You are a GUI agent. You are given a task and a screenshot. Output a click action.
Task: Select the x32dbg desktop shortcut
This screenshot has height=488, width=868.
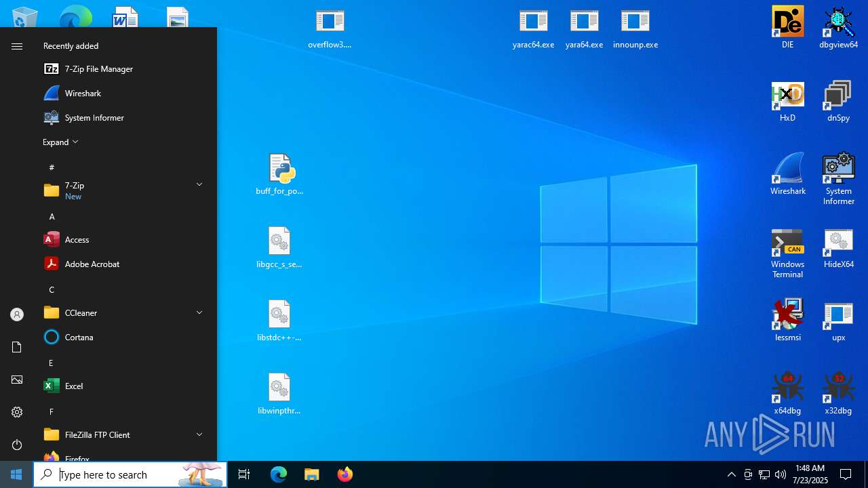tap(838, 394)
